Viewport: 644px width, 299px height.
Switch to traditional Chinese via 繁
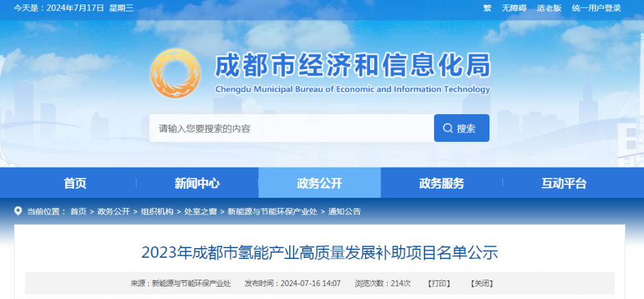(x=487, y=8)
